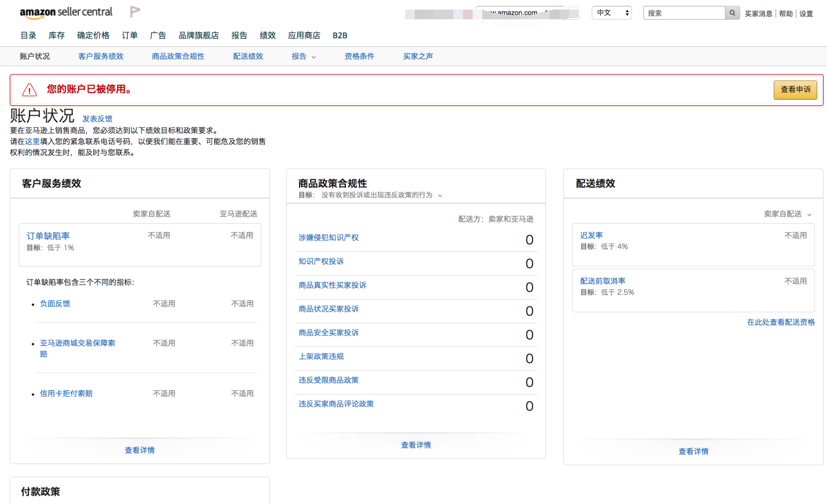
Task: Select the 账户状况 tab
Action: (35, 57)
